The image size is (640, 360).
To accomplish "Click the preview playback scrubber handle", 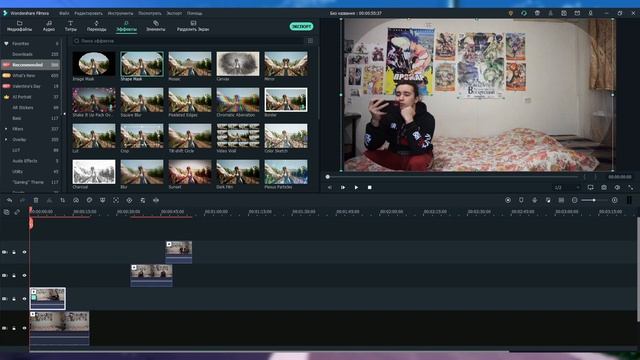I will [327, 177].
